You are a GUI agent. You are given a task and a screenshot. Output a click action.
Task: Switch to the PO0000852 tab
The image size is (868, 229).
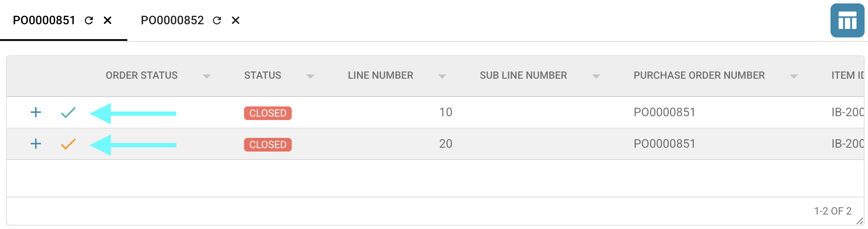coord(172,20)
